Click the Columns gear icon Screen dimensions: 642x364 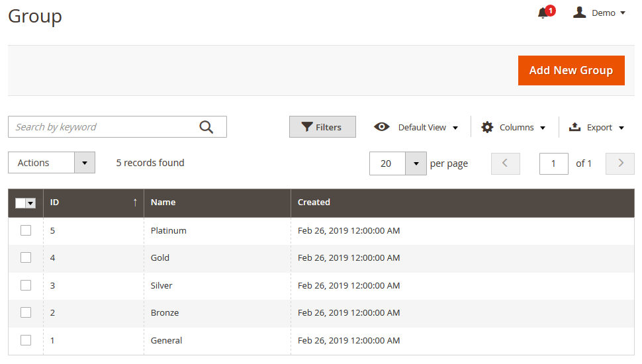click(487, 127)
